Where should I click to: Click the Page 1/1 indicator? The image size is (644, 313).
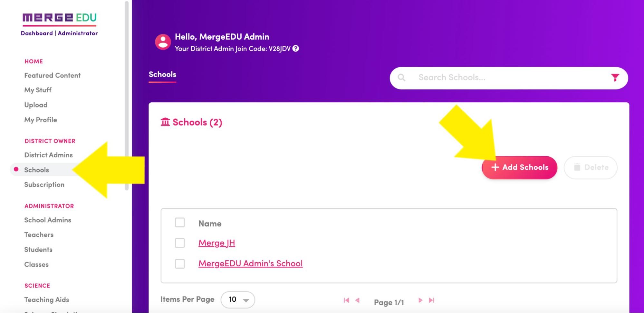coord(389,302)
